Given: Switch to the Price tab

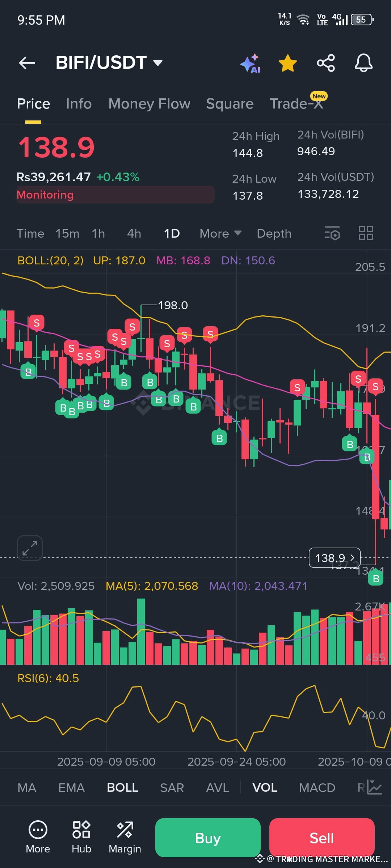Looking at the screenshot, I should [x=33, y=104].
